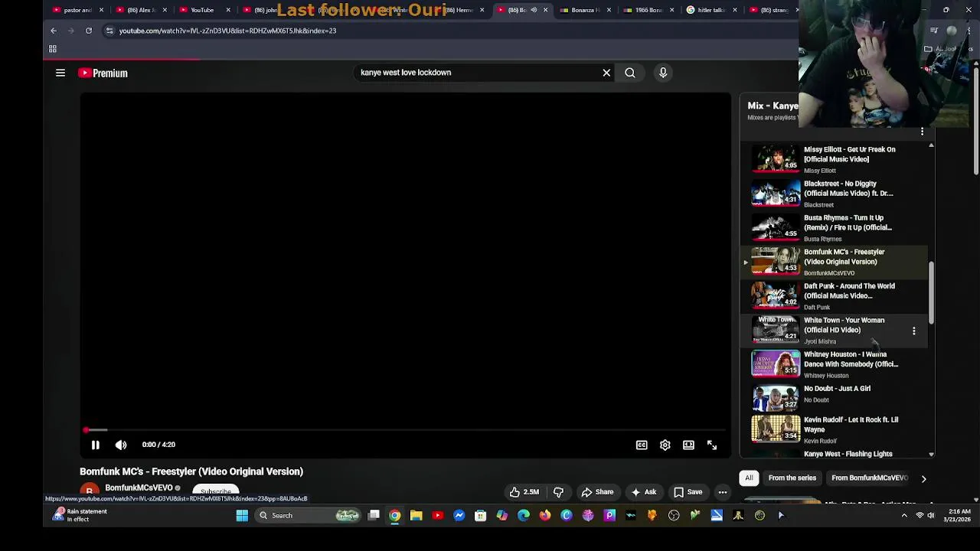
Task: Open the mix playlist options ellipsis
Action: 922,132
